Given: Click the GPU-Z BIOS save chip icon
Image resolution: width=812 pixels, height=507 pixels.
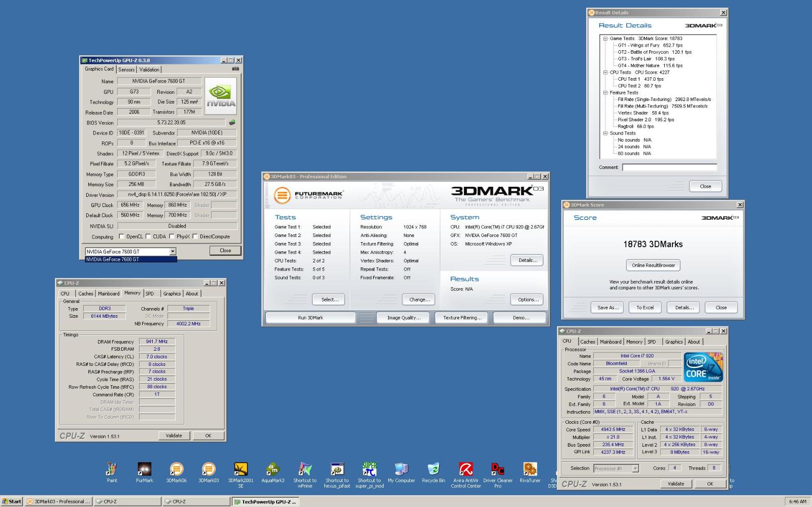Looking at the screenshot, I should click(232, 122).
